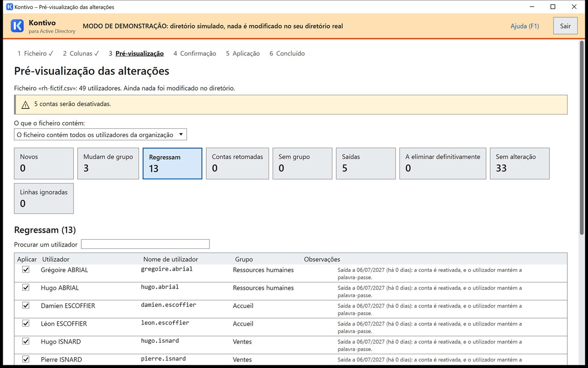Click the username damien.escoffier
588x368 pixels.
(169, 305)
